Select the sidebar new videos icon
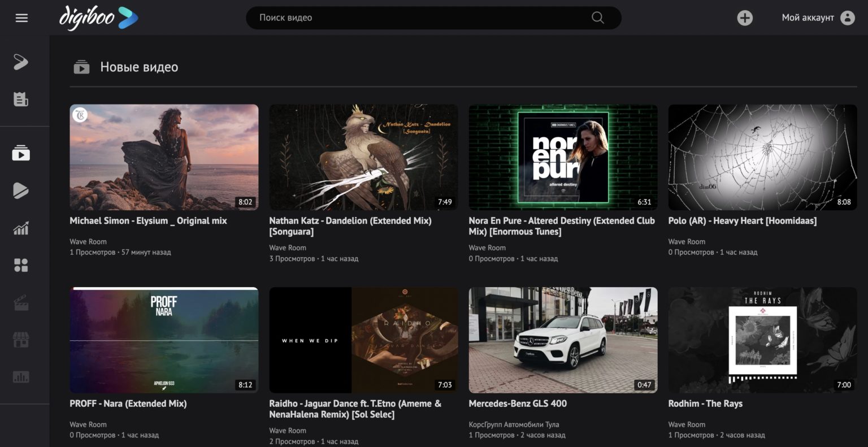This screenshot has height=447, width=868. pyautogui.click(x=21, y=153)
